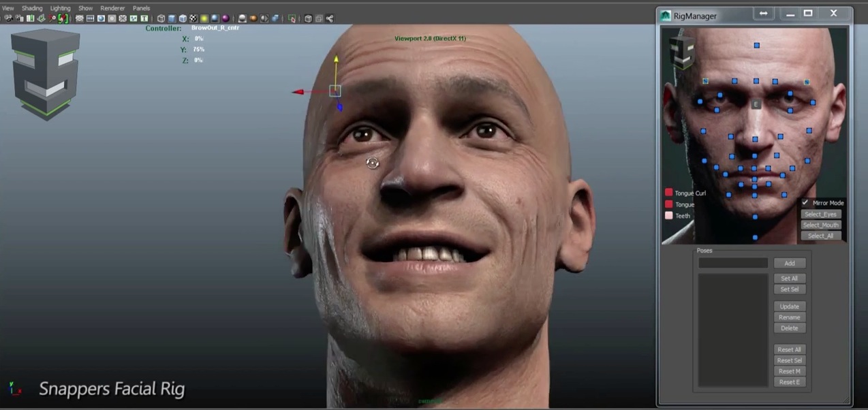Click the double-arrow button in RigManager titlebar

coord(763,13)
